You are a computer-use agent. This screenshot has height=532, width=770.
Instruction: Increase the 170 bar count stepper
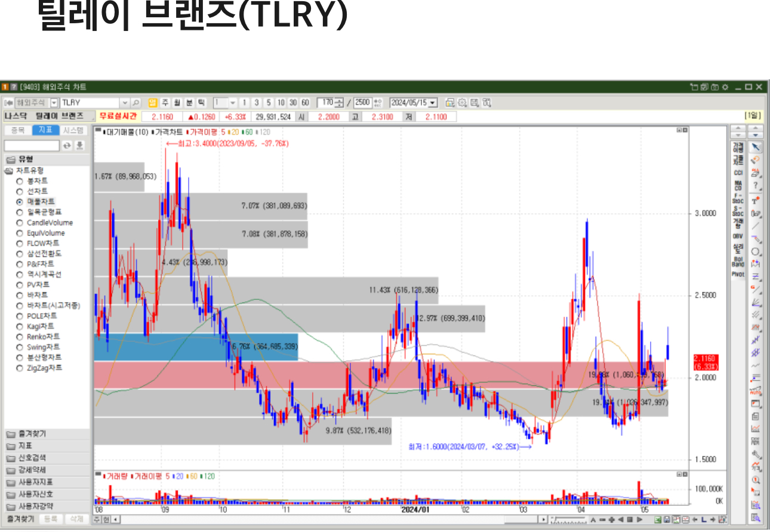340,100
